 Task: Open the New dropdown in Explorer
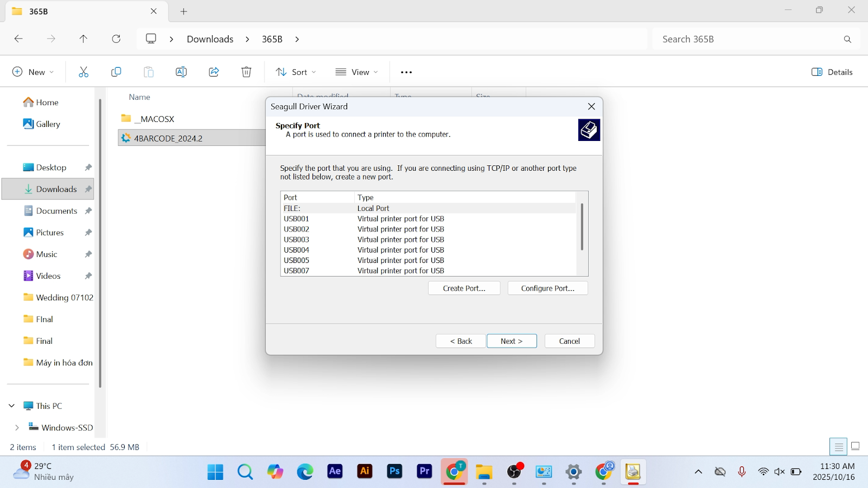[x=33, y=72]
